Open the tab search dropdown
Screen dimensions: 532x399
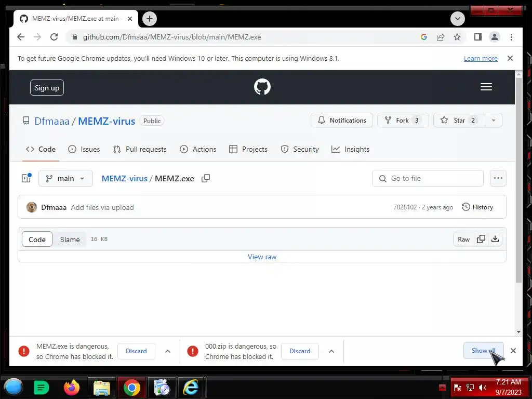click(457, 19)
